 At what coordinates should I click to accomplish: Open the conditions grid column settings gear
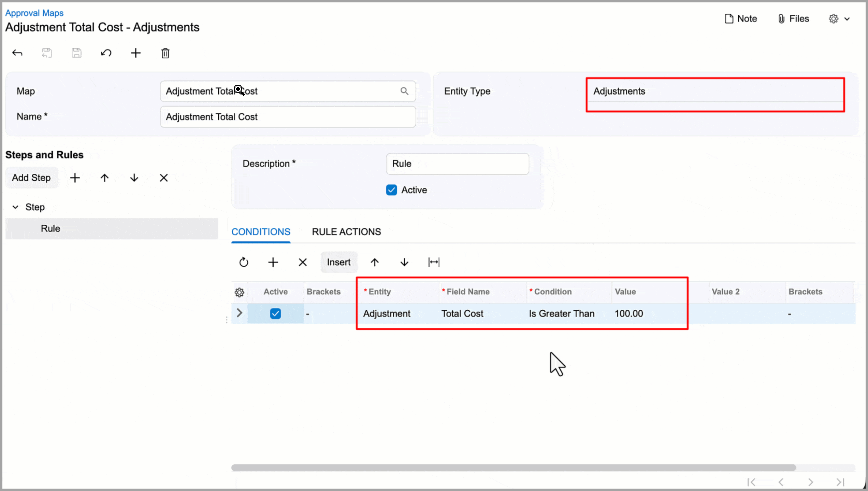pos(240,292)
